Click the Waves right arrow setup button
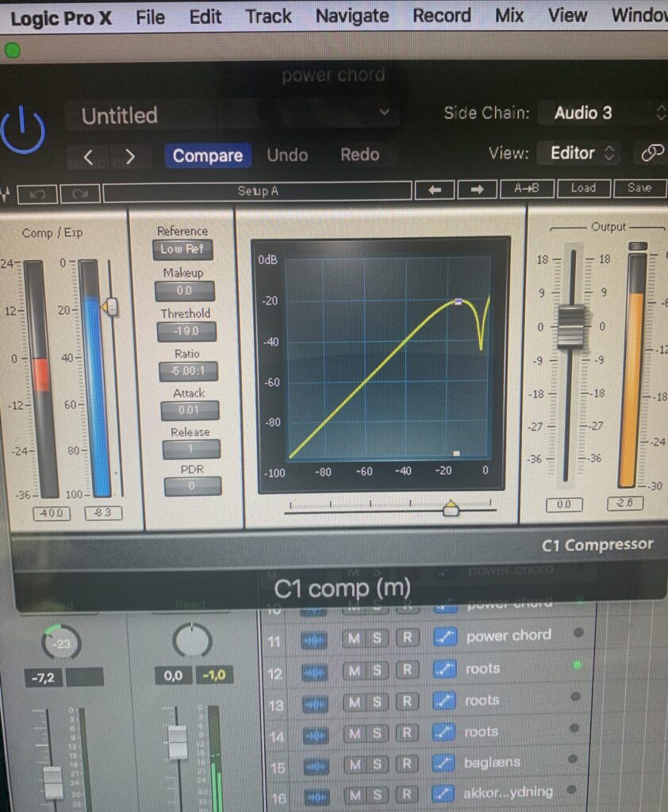The width and height of the screenshot is (668, 812). click(477, 190)
